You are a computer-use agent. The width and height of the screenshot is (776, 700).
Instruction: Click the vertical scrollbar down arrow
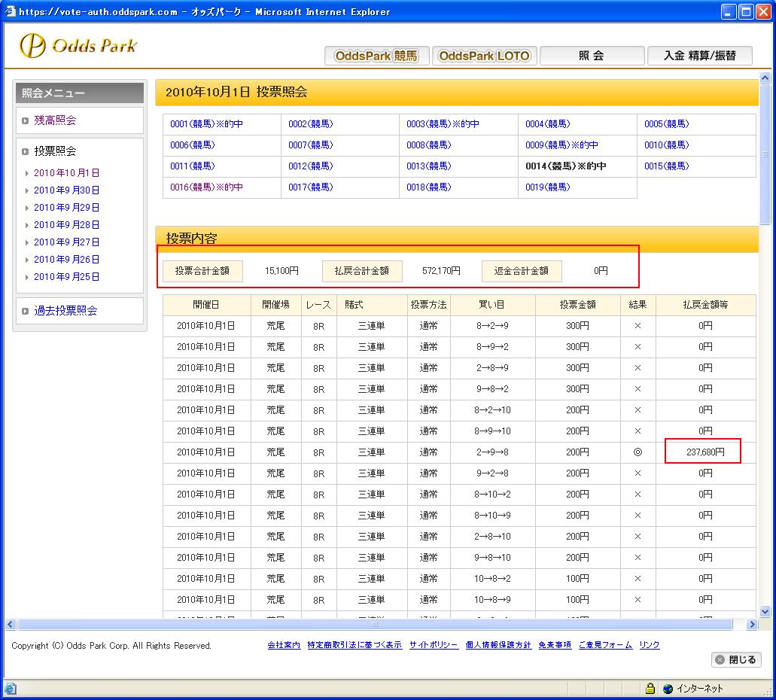coord(765,611)
